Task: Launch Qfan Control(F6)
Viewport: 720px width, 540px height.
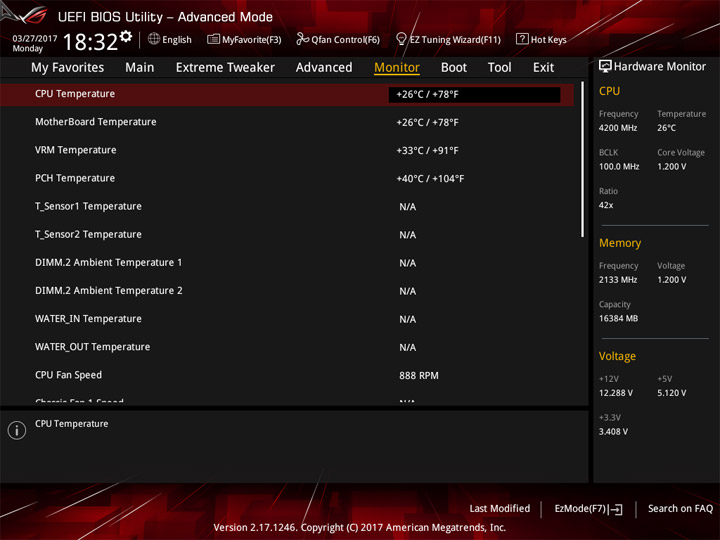Action: (338, 39)
